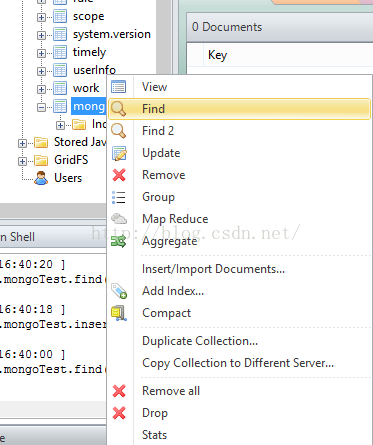Choose Find 2 from the context menu
The image size is (373, 445).
point(240,131)
